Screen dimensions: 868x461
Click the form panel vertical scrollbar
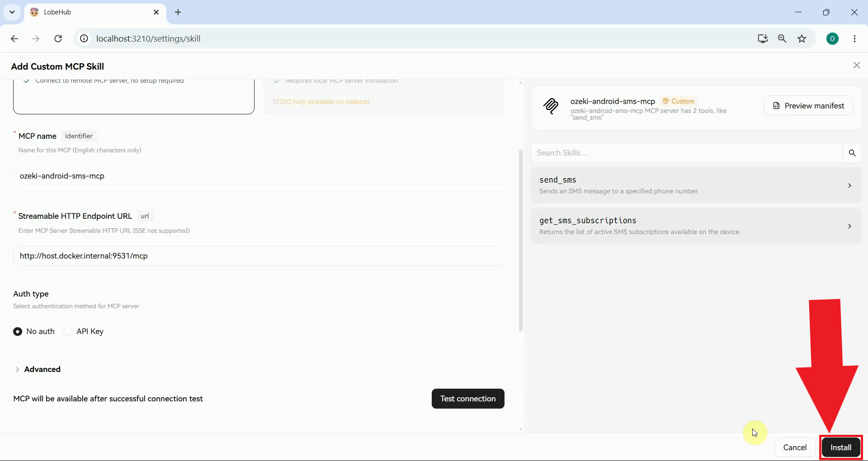521,241
